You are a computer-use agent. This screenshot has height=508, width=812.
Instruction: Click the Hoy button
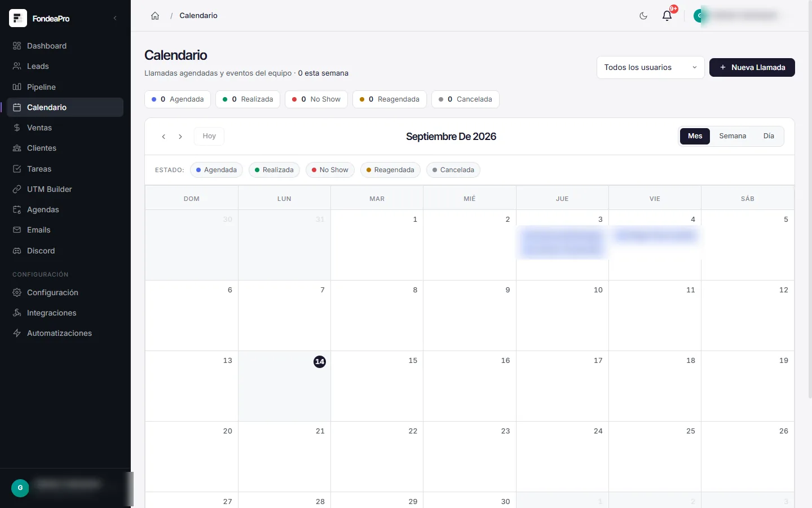pyautogui.click(x=209, y=136)
